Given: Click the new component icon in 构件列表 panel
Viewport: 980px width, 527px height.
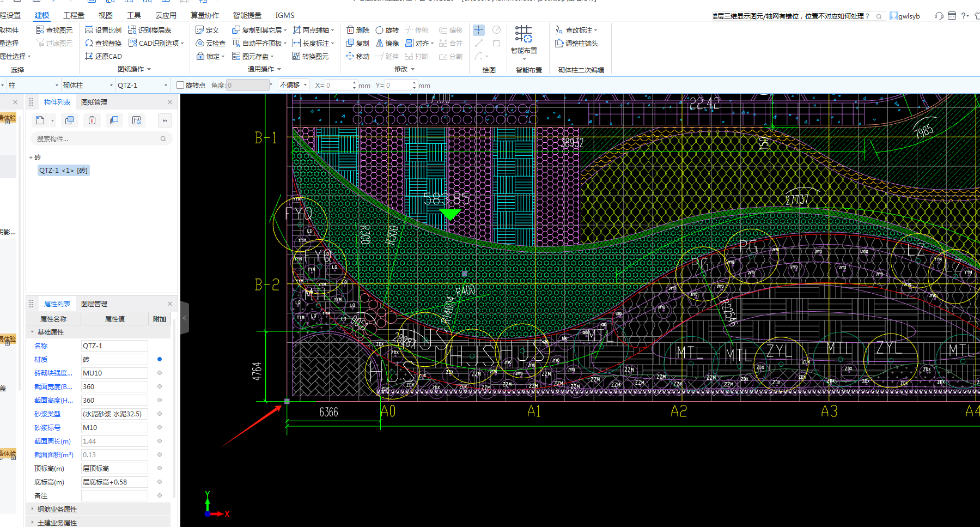Looking at the screenshot, I should click(40, 120).
